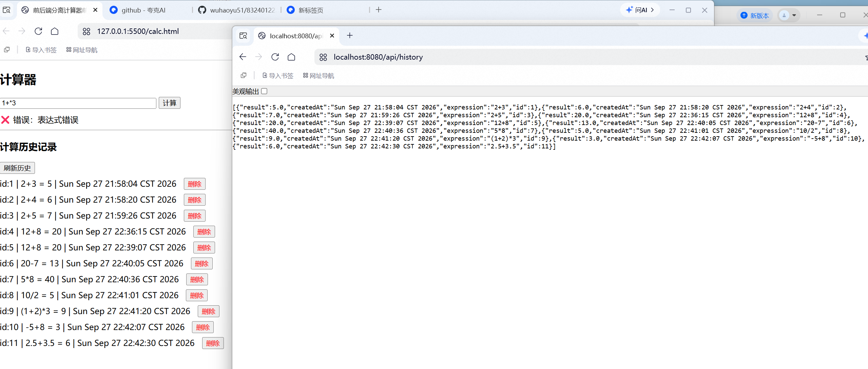The height and width of the screenshot is (369, 868).
Task: Click copy icon left of 导入书签 in back window
Action: tap(7, 49)
